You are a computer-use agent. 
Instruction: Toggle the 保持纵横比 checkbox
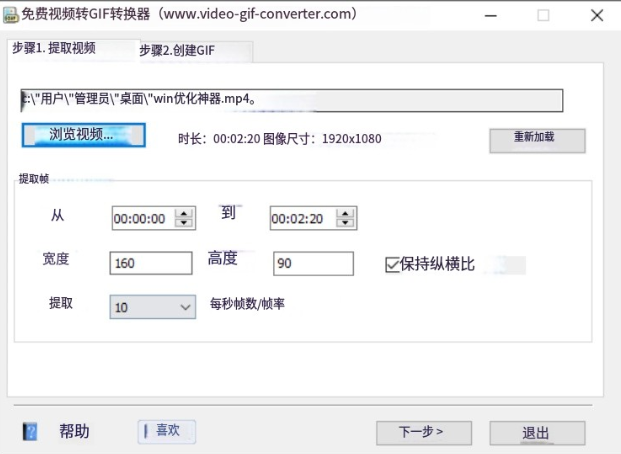tap(393, 265)
